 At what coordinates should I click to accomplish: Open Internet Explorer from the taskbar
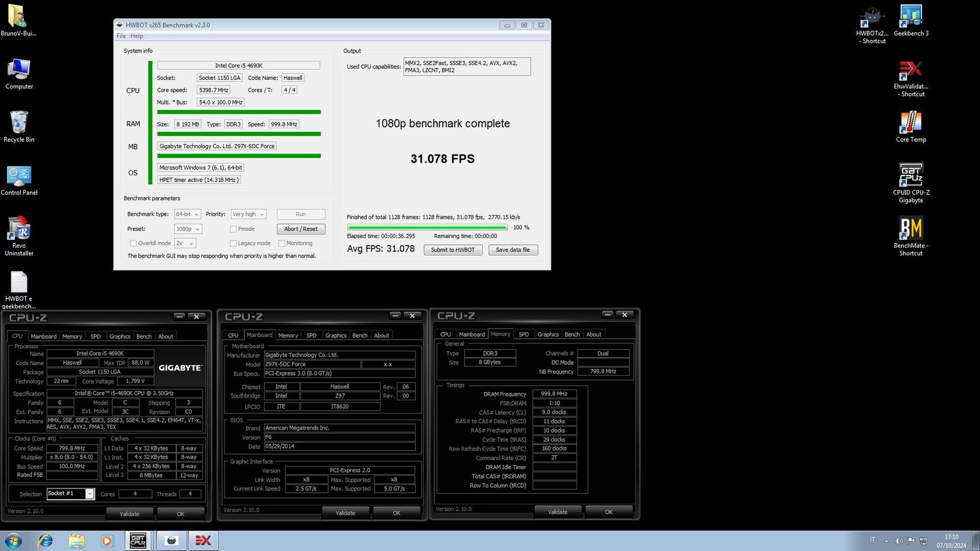pos(45,541)
